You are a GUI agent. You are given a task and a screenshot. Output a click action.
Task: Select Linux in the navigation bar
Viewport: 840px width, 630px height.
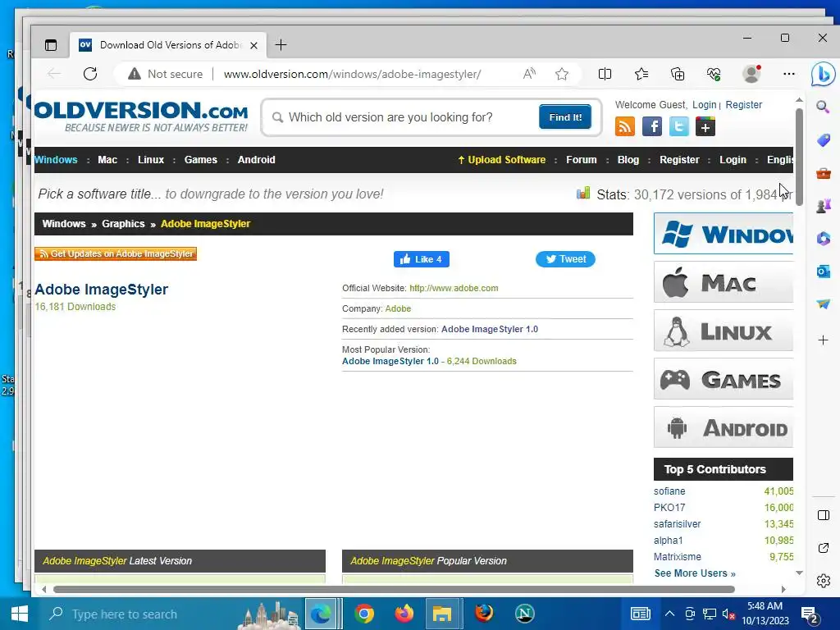pyautogui.click(x=151, y=160)
